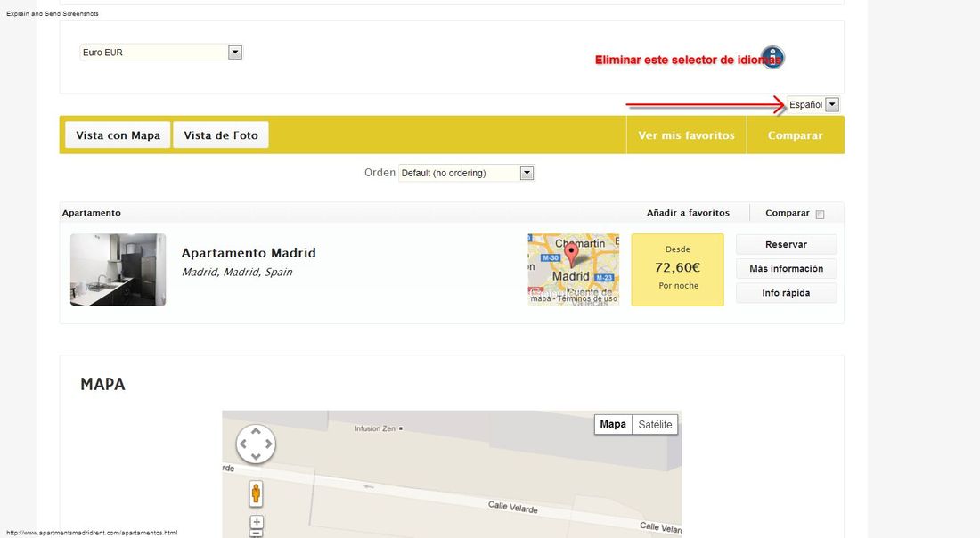Image resolution: width=980 pixels, height=538 pixels.
Task: Check the Comparar checkbox for Apartamento Madrid
Action: coord(820,215)
